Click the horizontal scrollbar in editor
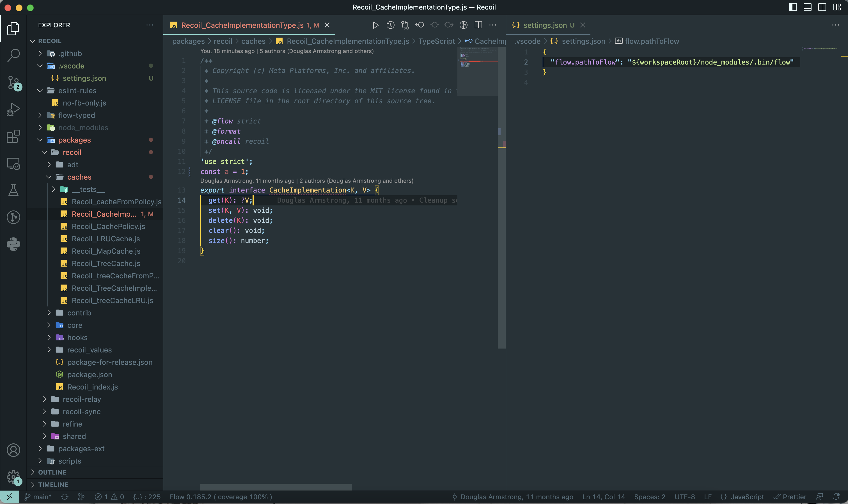This screenshot has width=848, height=504. [x=276, y=487]
